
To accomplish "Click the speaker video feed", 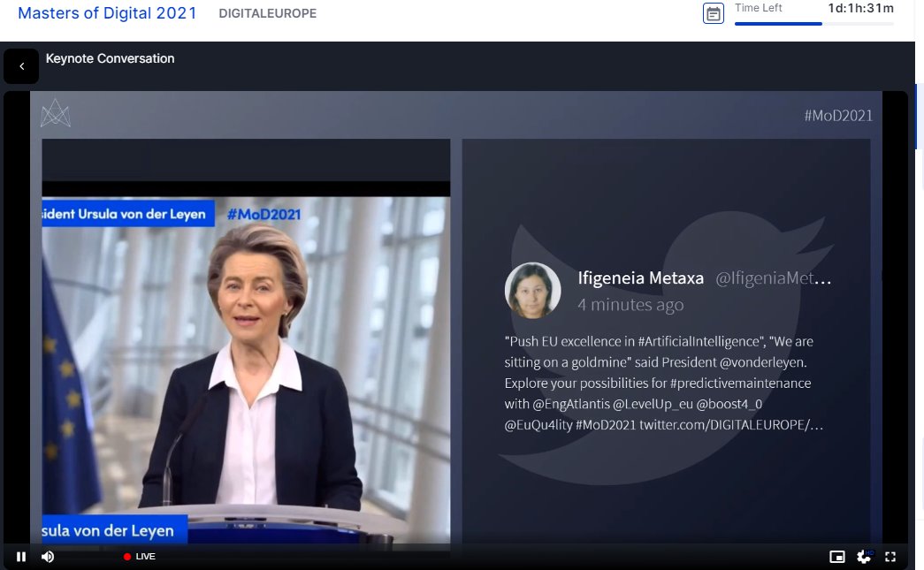I will point(246,369).
